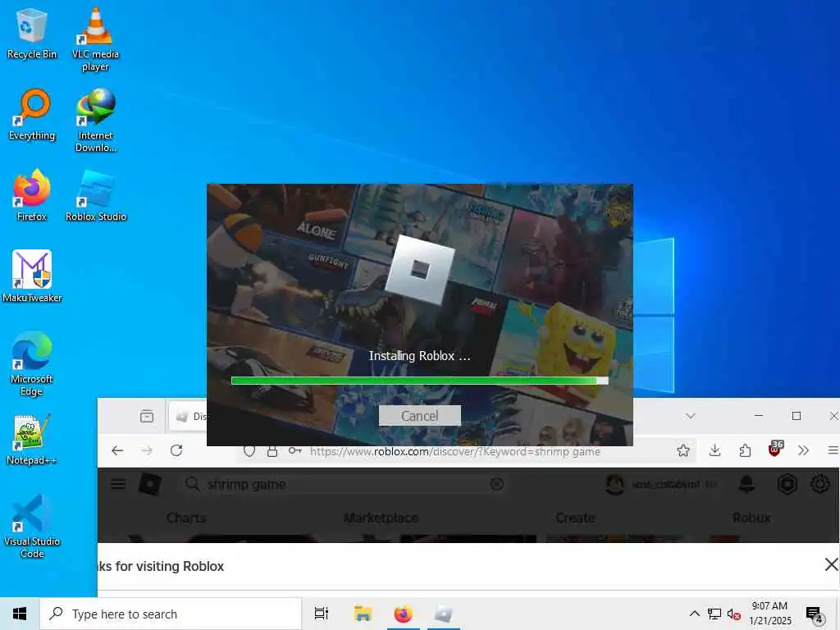
Task: Open the taskbar clock and date
Action: point(769,614)
